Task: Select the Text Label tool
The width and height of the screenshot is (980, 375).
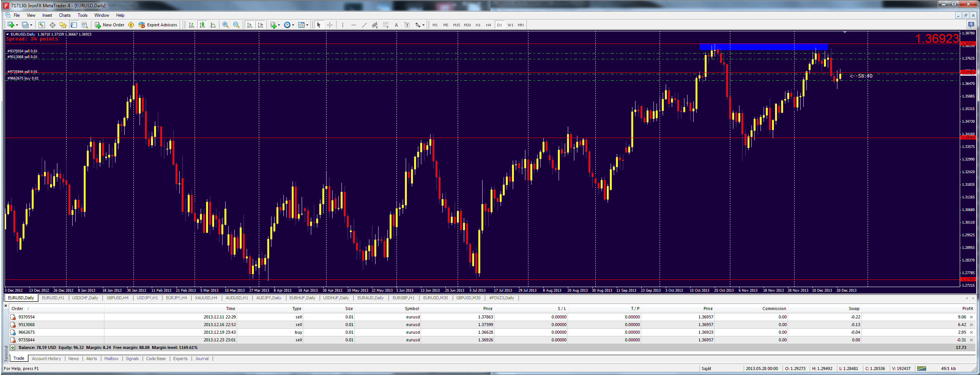Action: (407, 25)
